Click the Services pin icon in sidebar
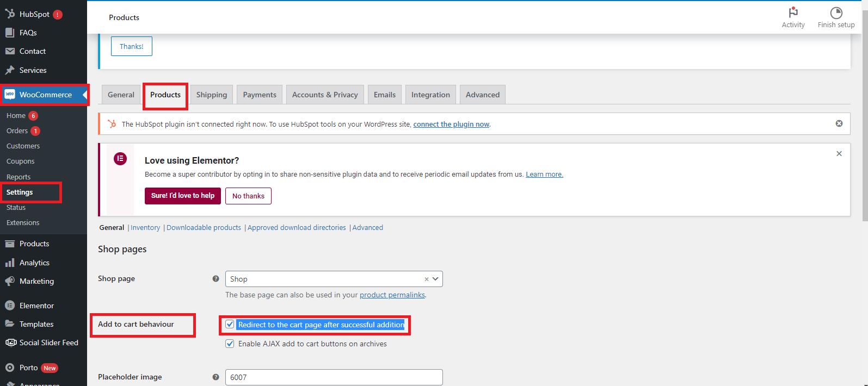Image resolution: width=868 pixels, height=386 pixels. click(10, 70)
